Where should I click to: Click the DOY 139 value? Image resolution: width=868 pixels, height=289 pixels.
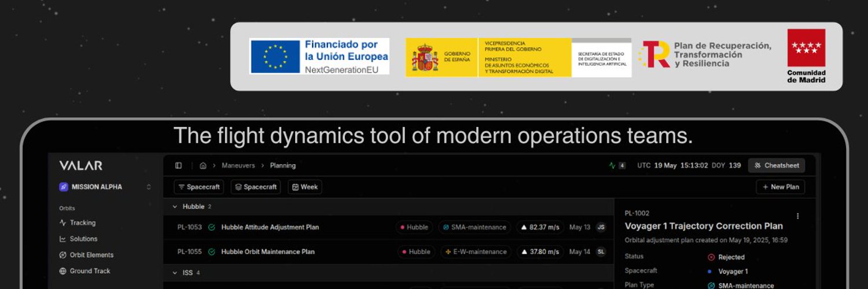pyautogui.click(x=735, y=166)
